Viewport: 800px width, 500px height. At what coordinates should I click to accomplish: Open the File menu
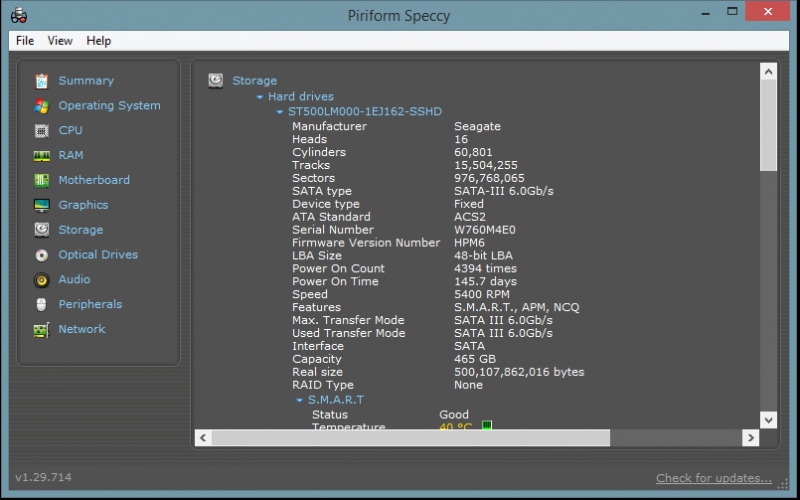(x=24, y=41)
